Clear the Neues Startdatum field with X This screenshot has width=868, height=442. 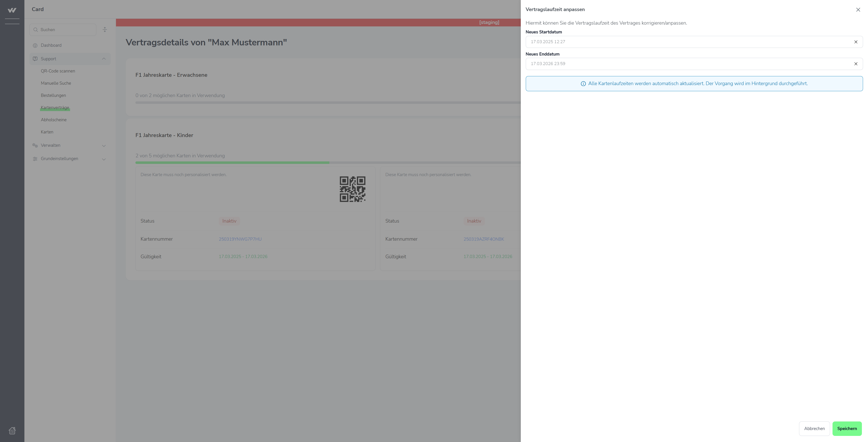[x=856, y=42]
